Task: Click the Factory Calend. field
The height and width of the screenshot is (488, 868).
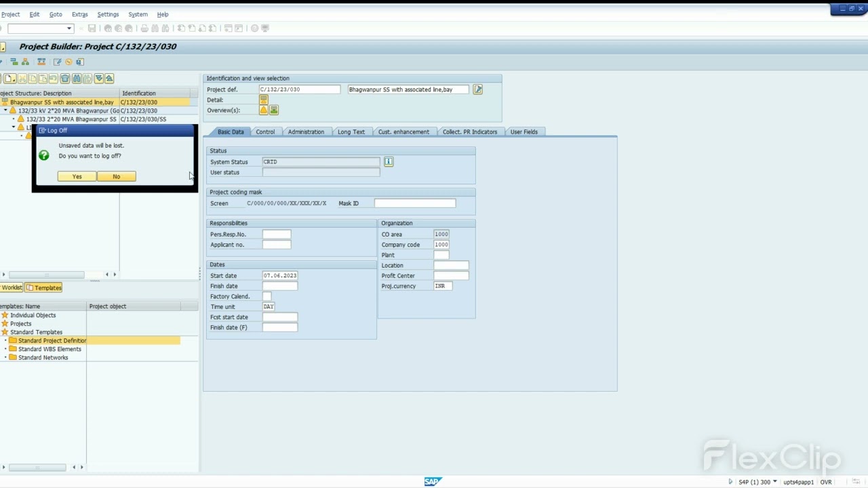Action: click(x=267, y=296)
